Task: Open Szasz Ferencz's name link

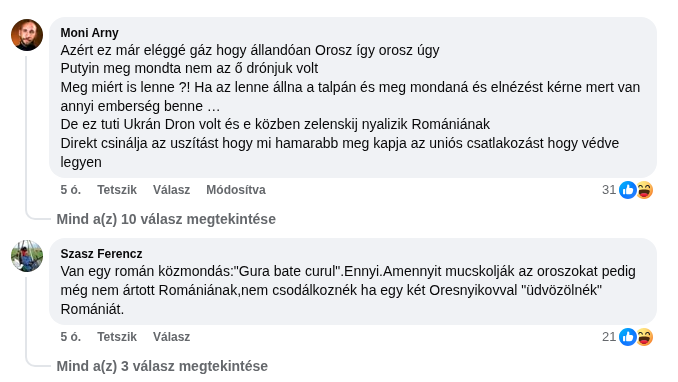Action: coord(101,254)
